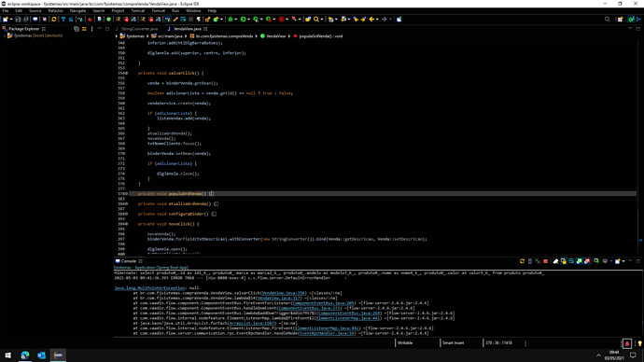Screen dimensions: 644x362
Task: Toggle Word Wrap in Console toolbar
Action: pos(571,261)
